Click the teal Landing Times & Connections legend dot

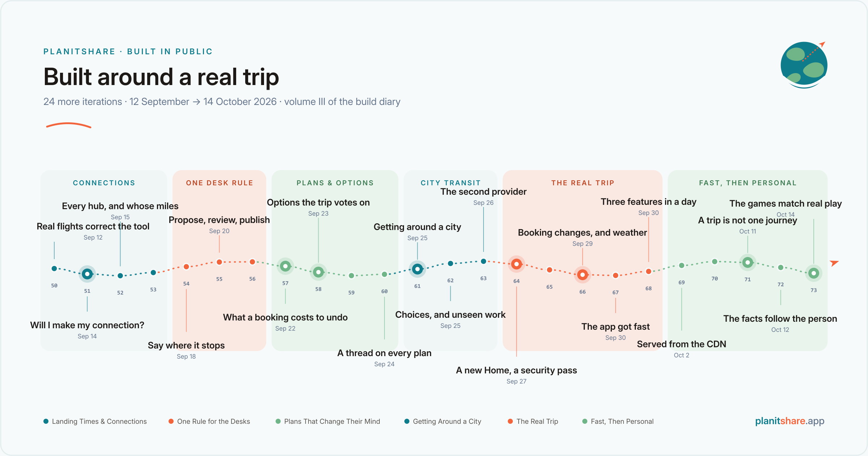coord(46,421)
